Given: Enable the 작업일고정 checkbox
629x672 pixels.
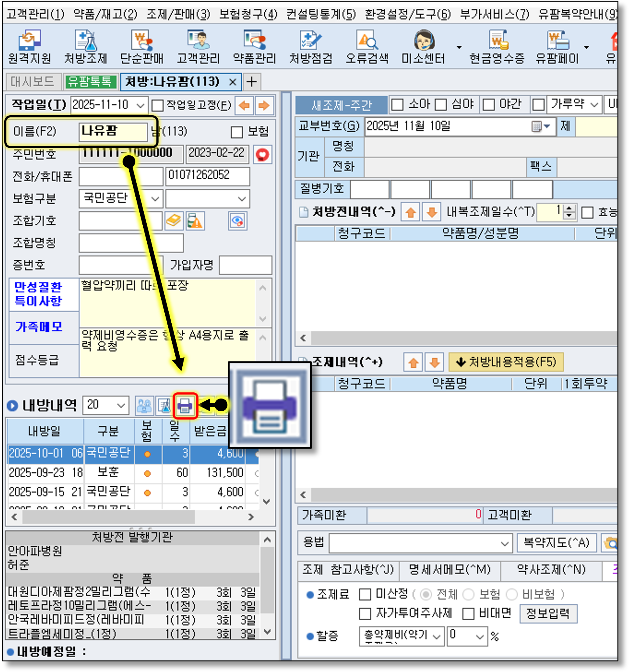Looking at the screenshot, I should click(158, 105).
